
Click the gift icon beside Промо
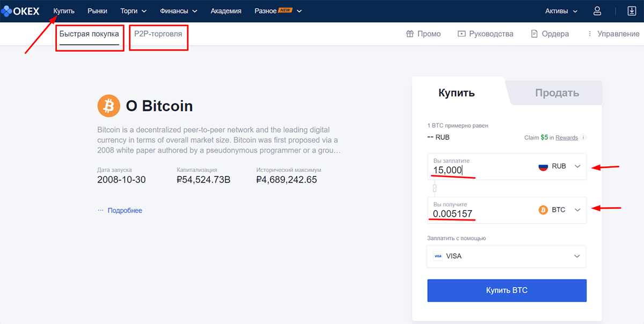point(409,34)
